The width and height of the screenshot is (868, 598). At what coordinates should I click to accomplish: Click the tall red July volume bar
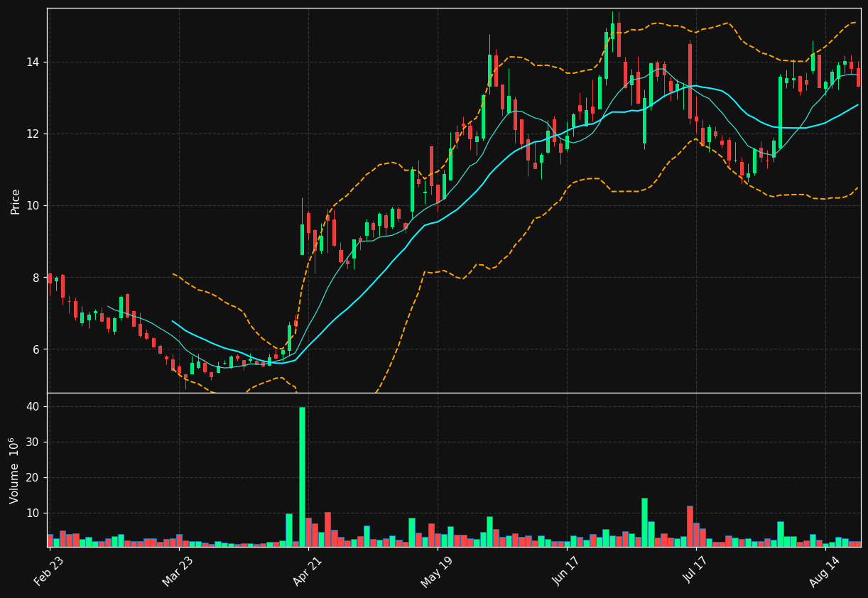pos(690,526)
